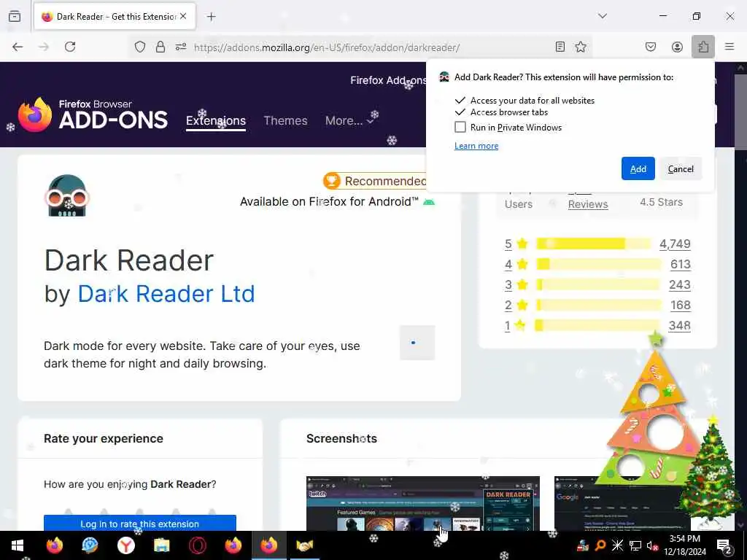Image resolution: width=747 pixels, height=560 pixels.
Task: Click the Dark Reader extension icon
Action: 67,195
